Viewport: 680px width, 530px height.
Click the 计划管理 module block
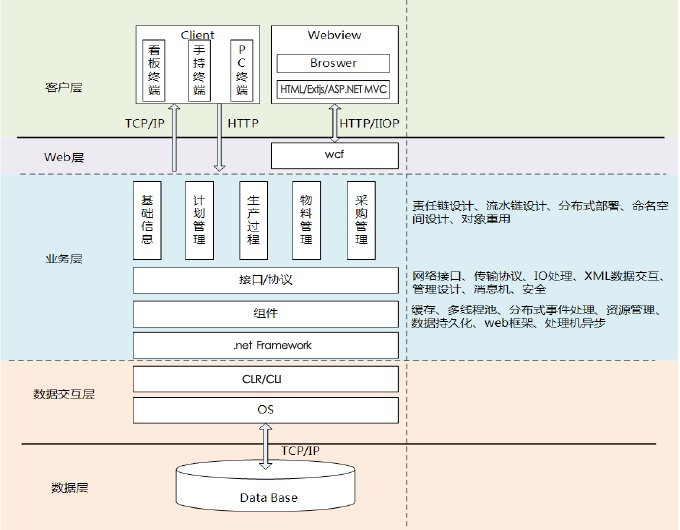point(200,219)
